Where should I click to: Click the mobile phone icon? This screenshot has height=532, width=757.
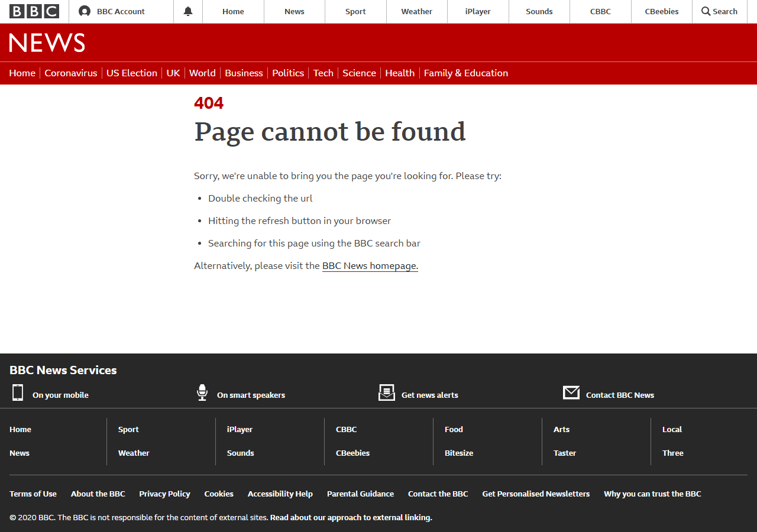coord(18,392)
